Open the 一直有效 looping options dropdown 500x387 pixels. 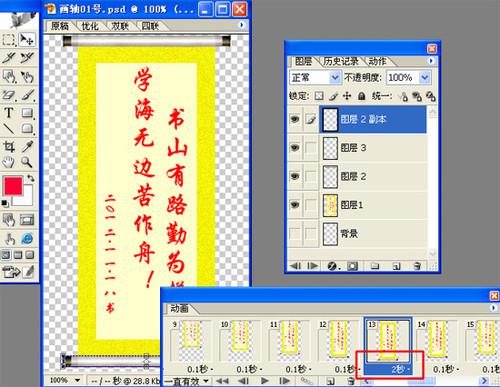[x=187, y=381]
